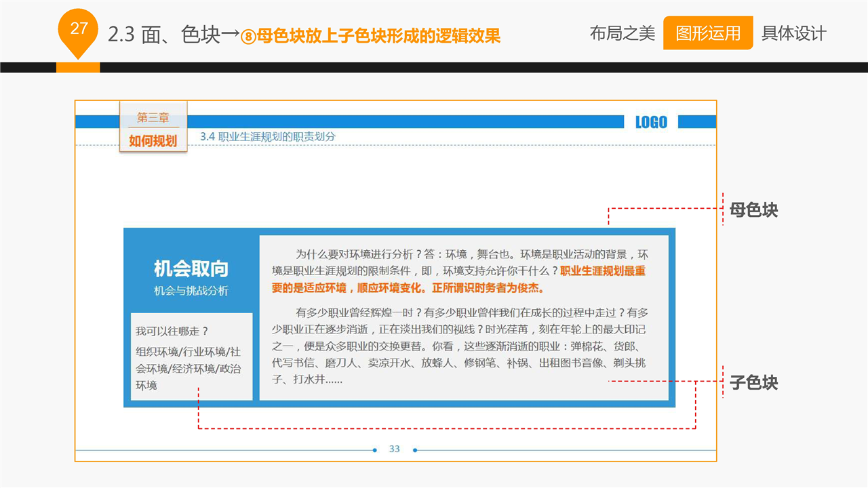Click page number 33 in the footer
Image resolution: width=868 pixels, height=488 pixels.
pyautogui.click(x=395, y=449)
